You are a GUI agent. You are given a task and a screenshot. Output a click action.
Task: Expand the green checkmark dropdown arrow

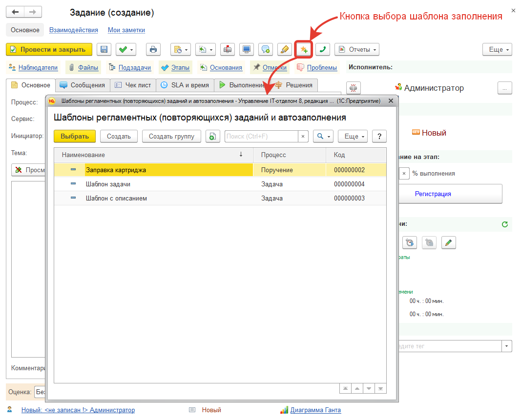click(x=132, y=50)
